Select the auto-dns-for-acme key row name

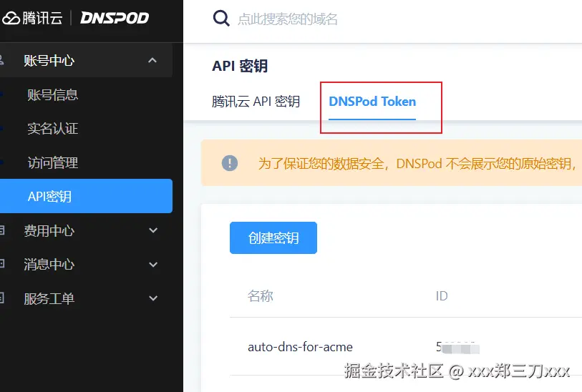[300, 347]
